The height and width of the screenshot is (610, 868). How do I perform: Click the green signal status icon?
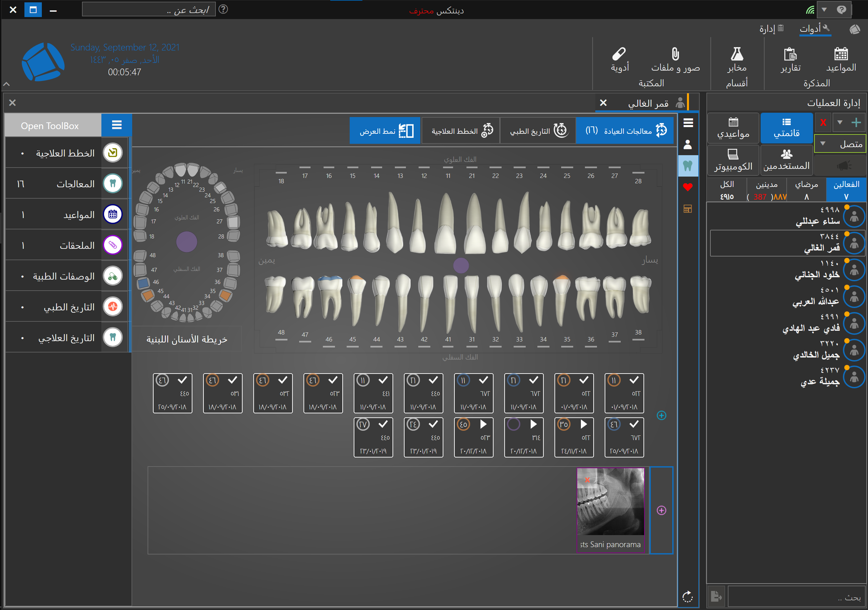(810, 10)
